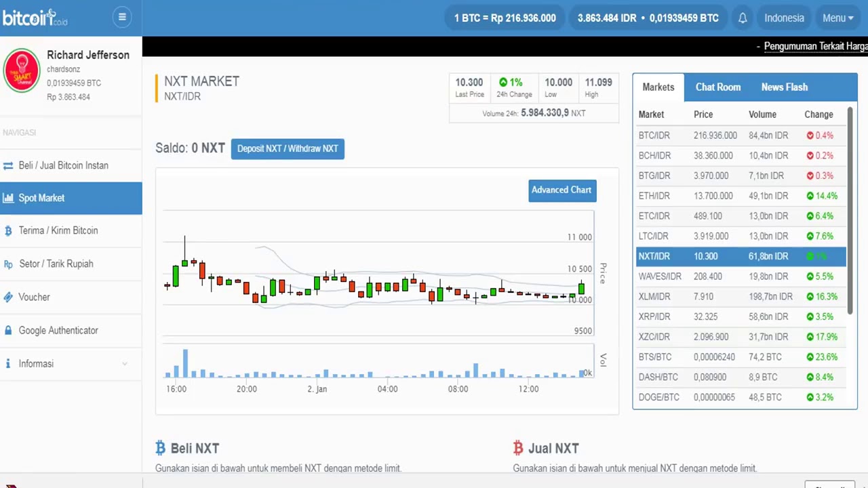Click the BTC/IDR 0.4% red change indicator
Image resolution: width=868 pixels, height=488 pixels.
click(x=820, y=136)
